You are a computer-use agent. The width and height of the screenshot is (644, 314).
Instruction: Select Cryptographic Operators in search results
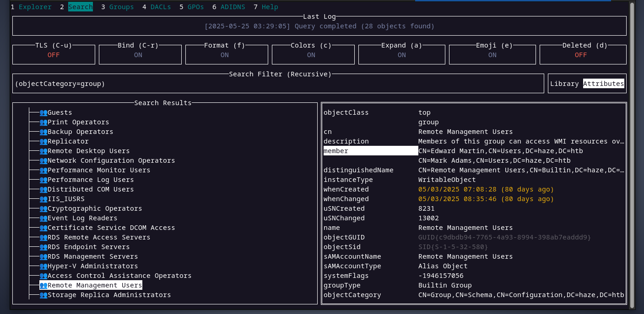coord(95,208)
